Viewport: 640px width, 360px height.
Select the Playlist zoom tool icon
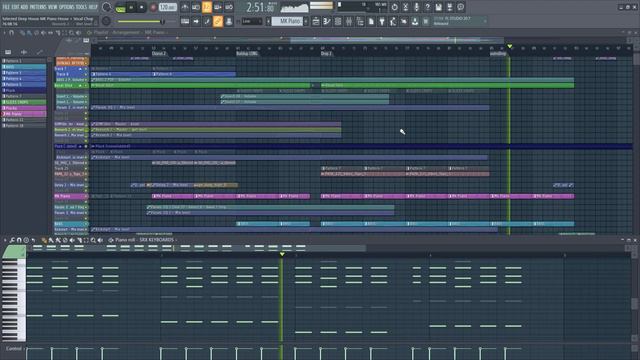pos(71,33)
